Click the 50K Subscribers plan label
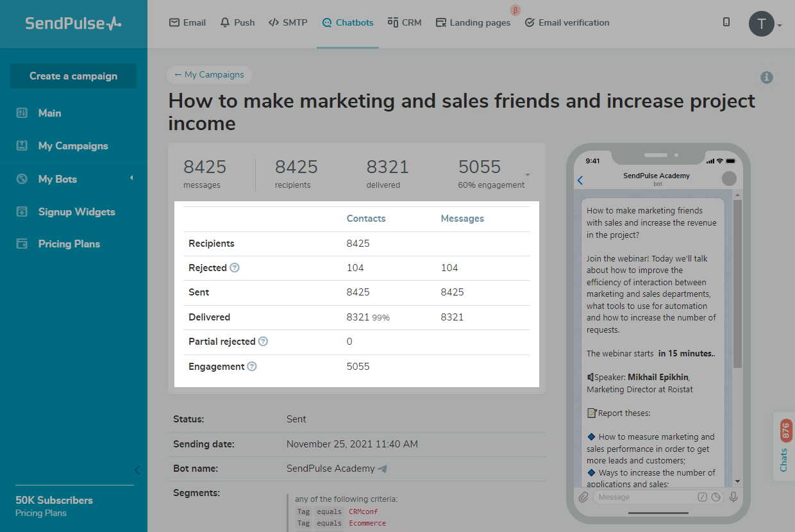The height and width of the screenshot is (532, 795). tap(54, 500)
